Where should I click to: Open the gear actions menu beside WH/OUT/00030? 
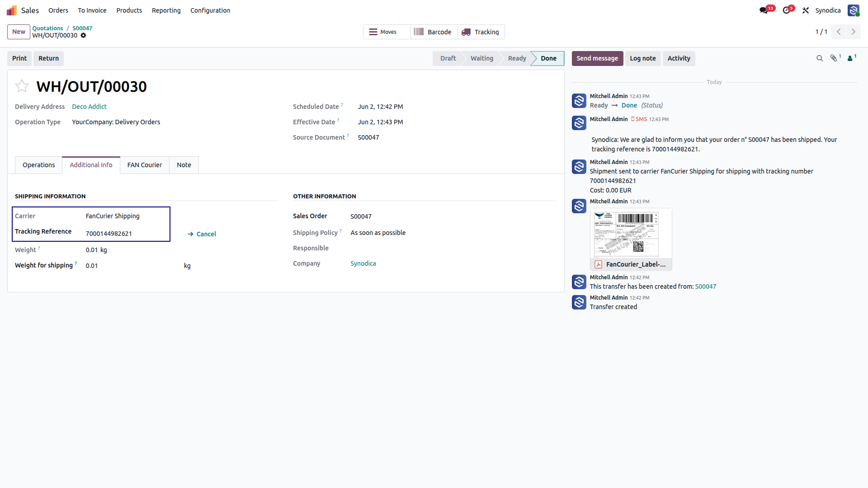(83, 36)
